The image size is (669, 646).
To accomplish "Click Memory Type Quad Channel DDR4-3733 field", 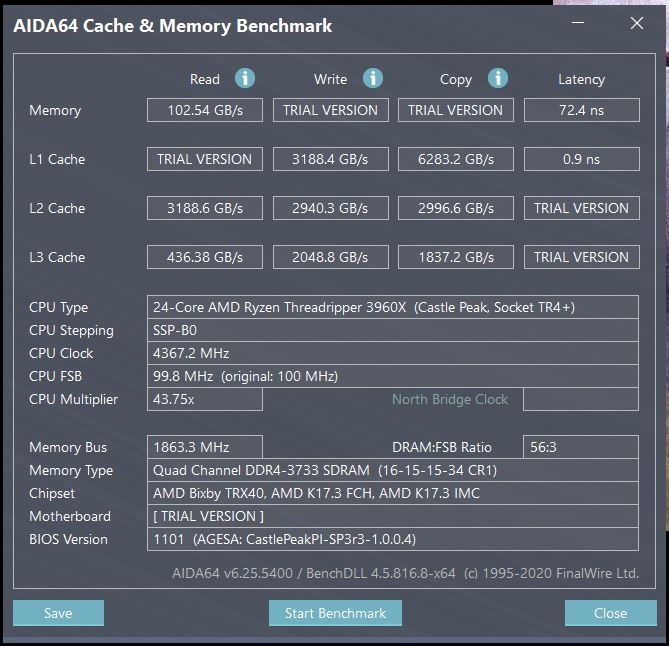I will 393,470.
